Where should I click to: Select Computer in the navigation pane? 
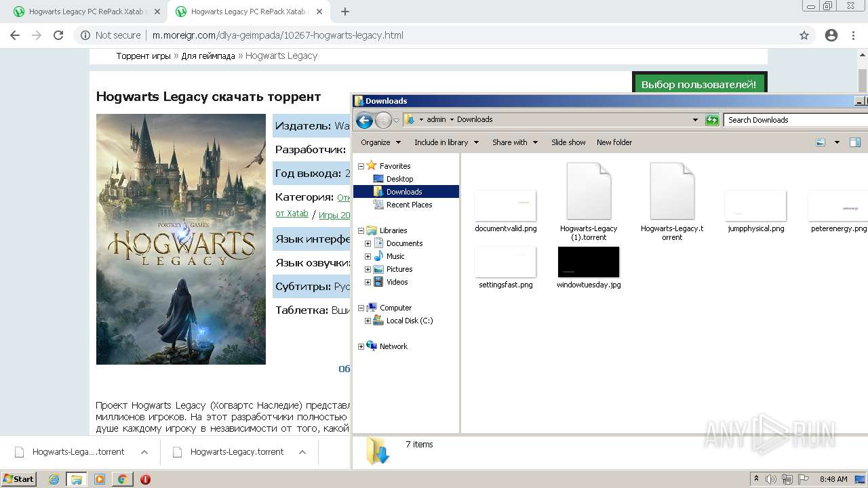click(395, 308)
